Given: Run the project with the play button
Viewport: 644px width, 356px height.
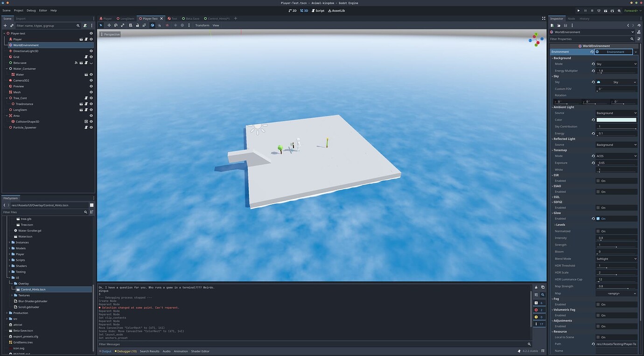Looking at the screenshot, I should point(579,10).
